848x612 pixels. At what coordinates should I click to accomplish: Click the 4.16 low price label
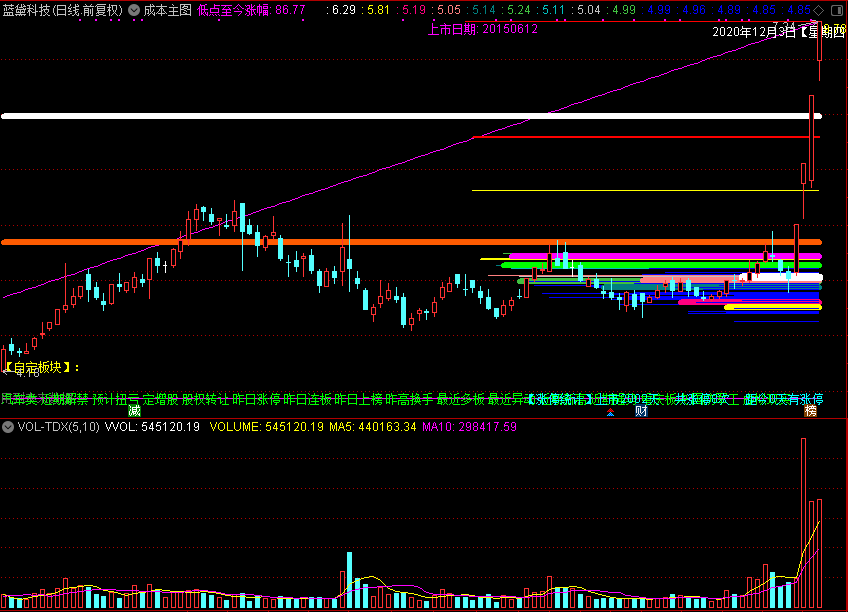[27, 373]
